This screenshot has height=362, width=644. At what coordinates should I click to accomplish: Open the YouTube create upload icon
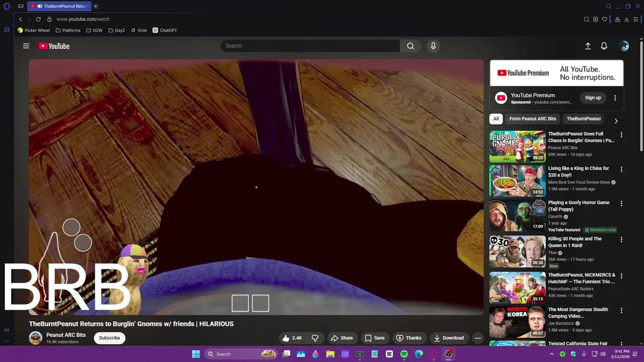pyautogui.click(x=588, y=46)
